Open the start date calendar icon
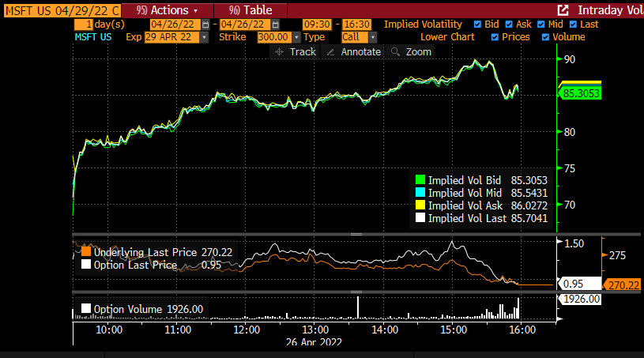Image resolution: width=644 pixels, height=358 pixels. (205, 24)
